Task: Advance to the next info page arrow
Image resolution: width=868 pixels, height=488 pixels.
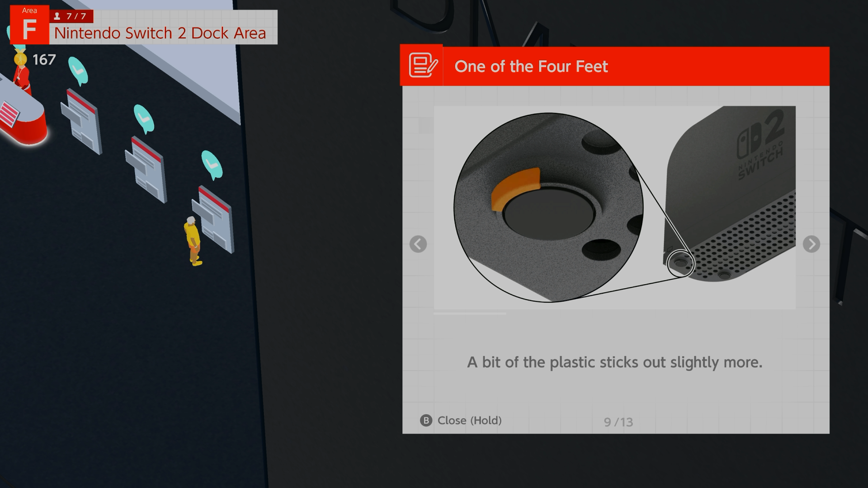Action: tap(811, 244)
